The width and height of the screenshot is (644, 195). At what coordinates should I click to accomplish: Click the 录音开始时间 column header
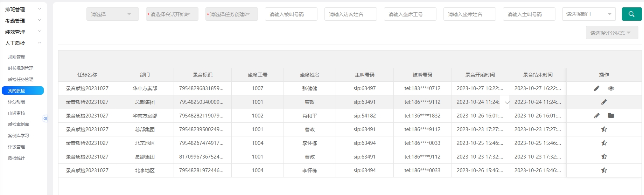(480, 75)
